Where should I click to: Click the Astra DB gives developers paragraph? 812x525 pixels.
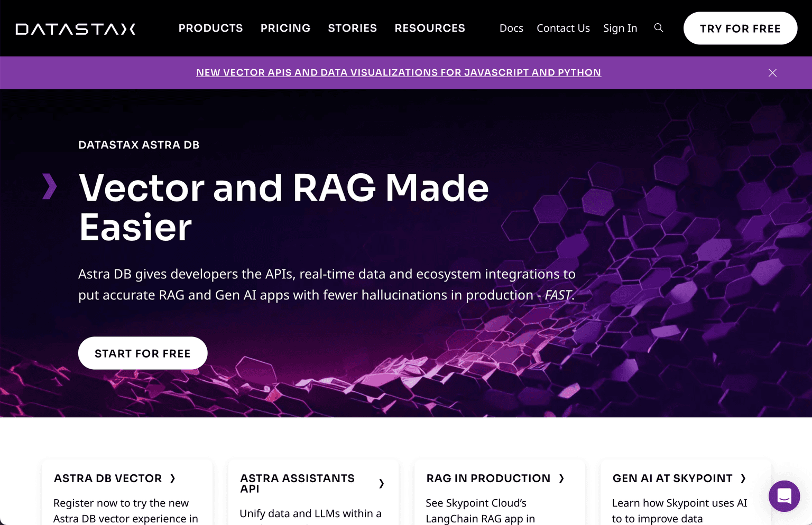(x=327, y=285)
